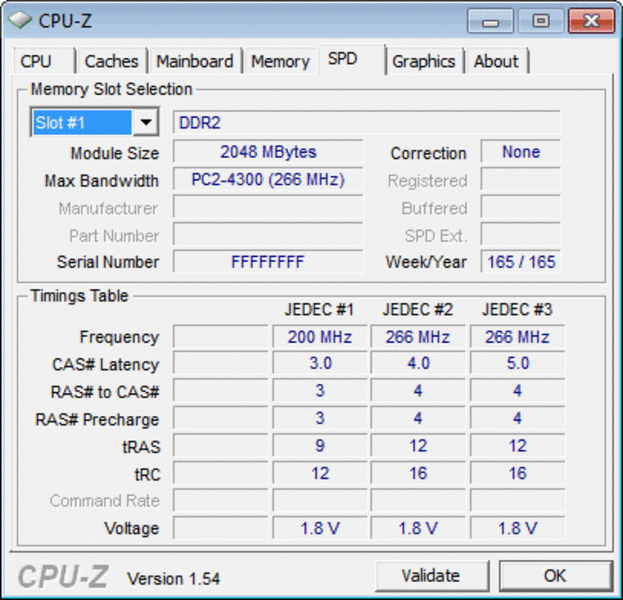This screenshot has width=623, height=600.
Task: Click the tRAS value 9
Action: coord(320,445)
